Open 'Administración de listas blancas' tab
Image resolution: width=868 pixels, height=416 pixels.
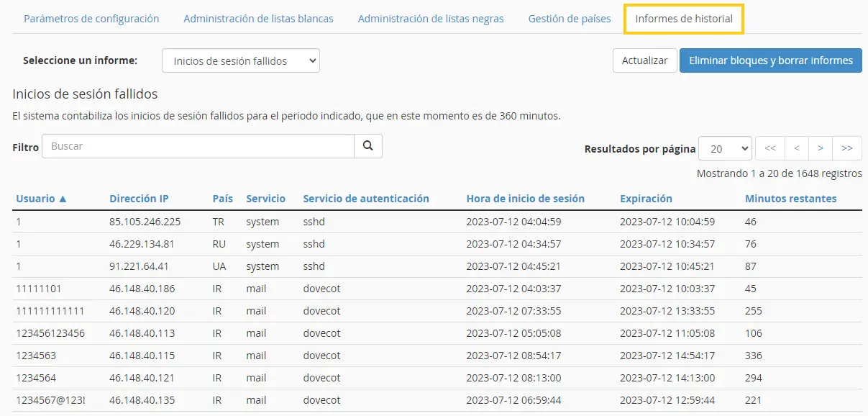click(x=258, y=19)
